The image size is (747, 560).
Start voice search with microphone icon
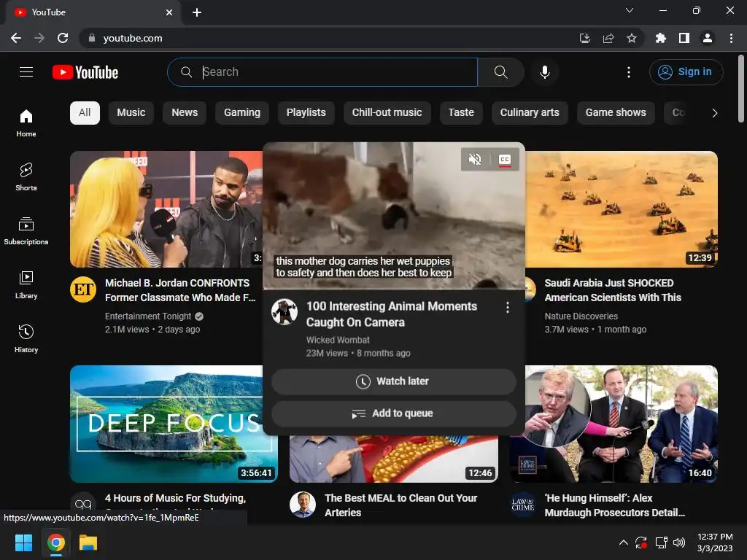coord(544,72)
